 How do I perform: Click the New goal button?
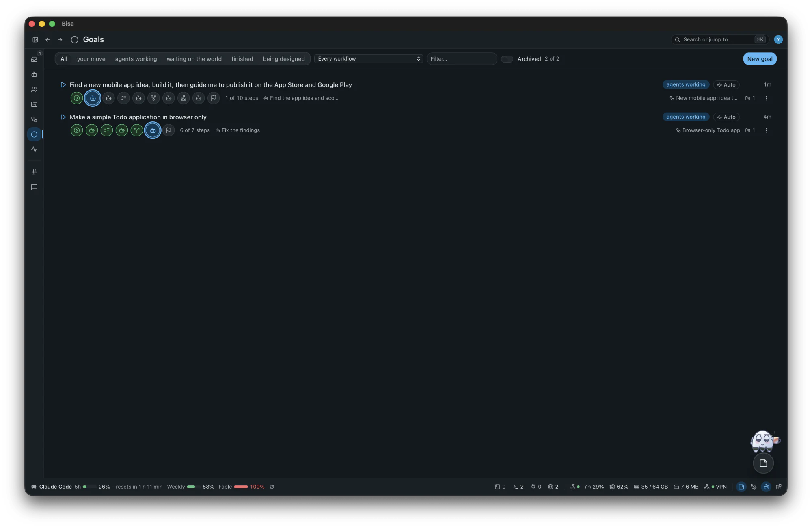tap(760, 59)
